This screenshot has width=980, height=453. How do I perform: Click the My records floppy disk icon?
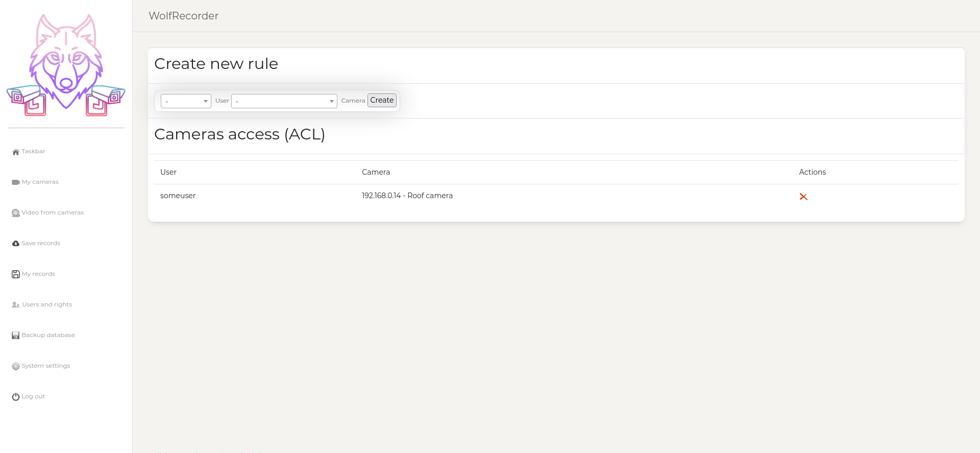[16, 274]
